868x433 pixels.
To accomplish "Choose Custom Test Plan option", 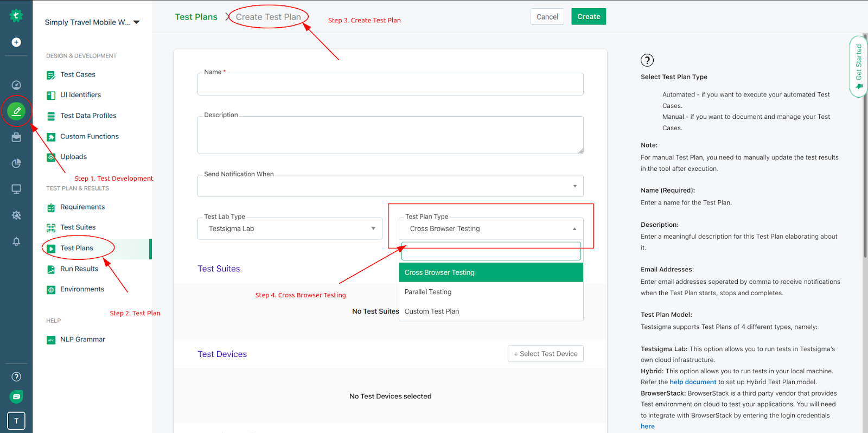I will point(491,311).
